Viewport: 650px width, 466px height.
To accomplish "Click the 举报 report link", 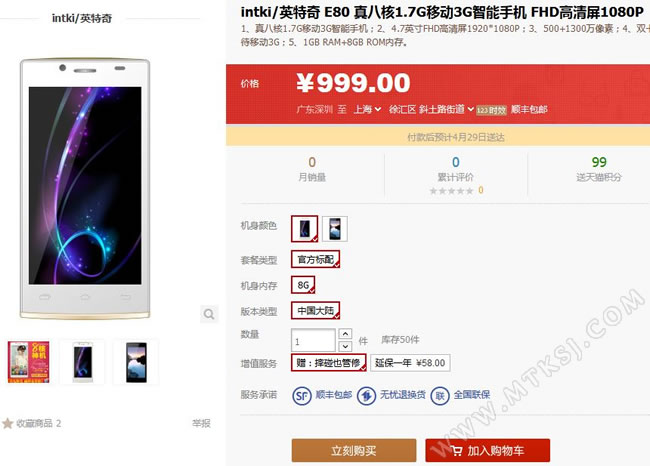I will click(201, 423).
